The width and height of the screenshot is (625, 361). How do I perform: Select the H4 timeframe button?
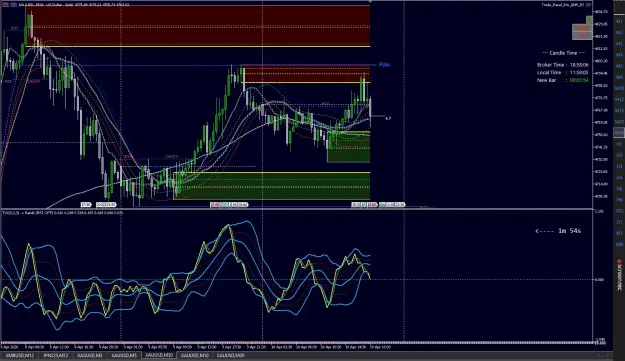(619, 177)
